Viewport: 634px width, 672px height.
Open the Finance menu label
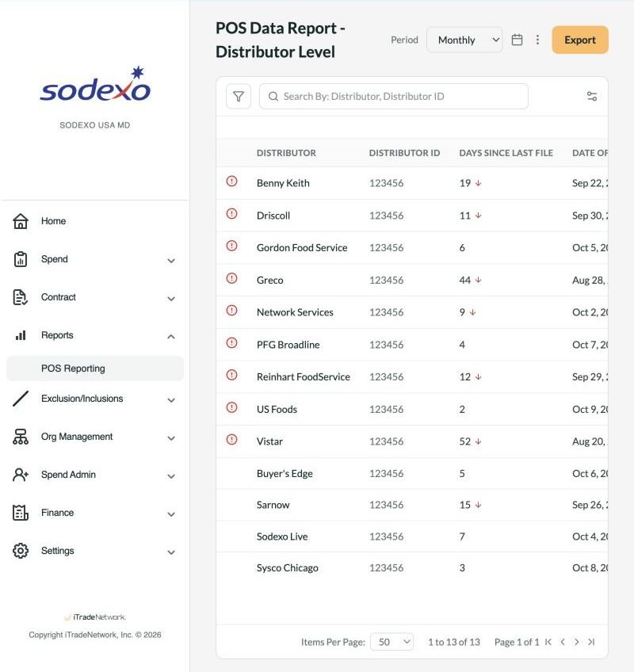pos(57,513)
